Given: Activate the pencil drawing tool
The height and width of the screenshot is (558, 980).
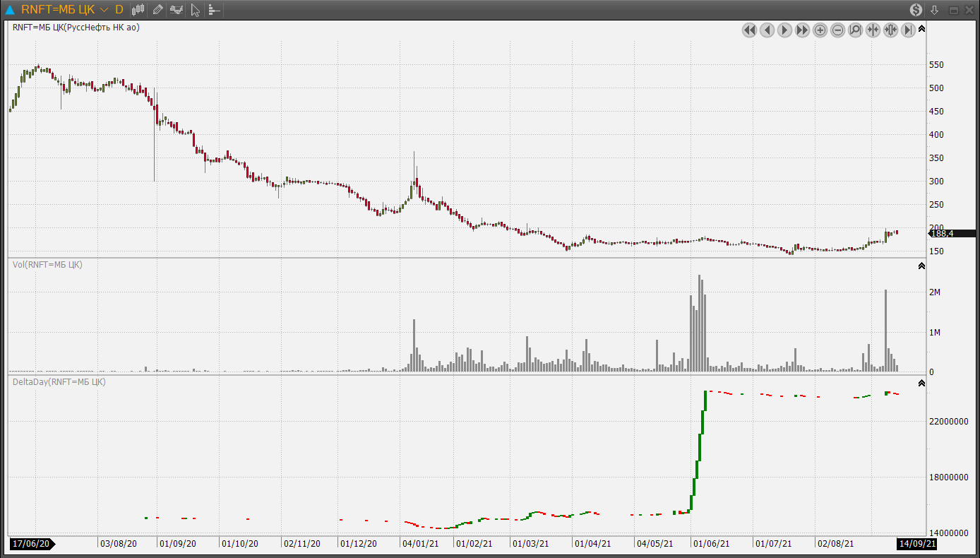Looking at the screenshot, I should [157, 10].
